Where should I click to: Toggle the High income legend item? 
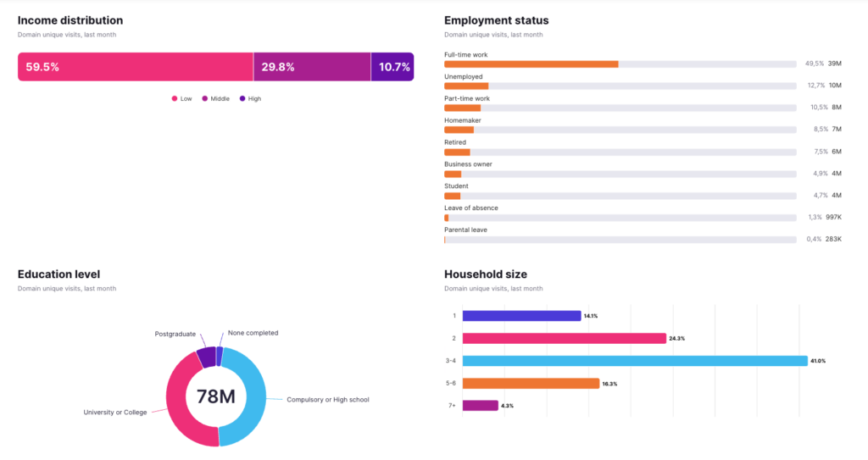(x=249, y=99)
